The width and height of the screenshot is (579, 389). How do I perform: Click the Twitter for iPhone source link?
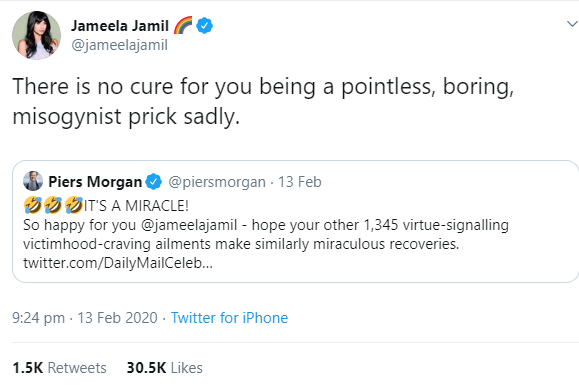(229, 318)
